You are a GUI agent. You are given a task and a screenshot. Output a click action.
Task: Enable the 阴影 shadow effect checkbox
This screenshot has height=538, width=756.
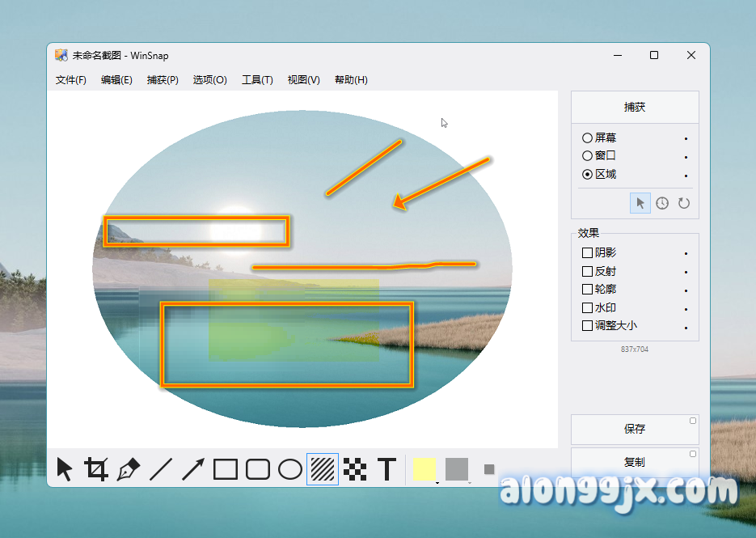tap(588, 253)
